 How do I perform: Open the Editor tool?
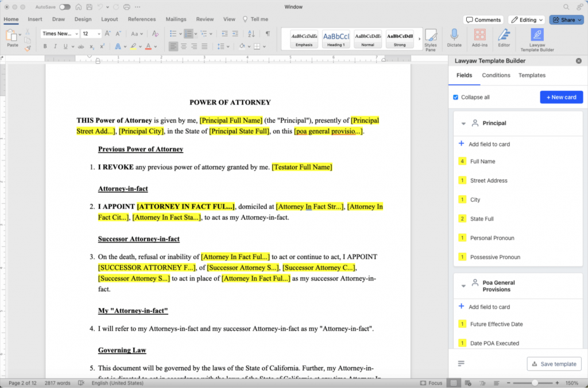point(504,38)
